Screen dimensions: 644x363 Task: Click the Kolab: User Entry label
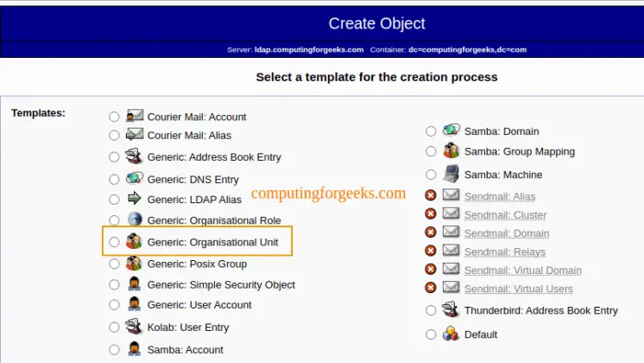point(188,327)
